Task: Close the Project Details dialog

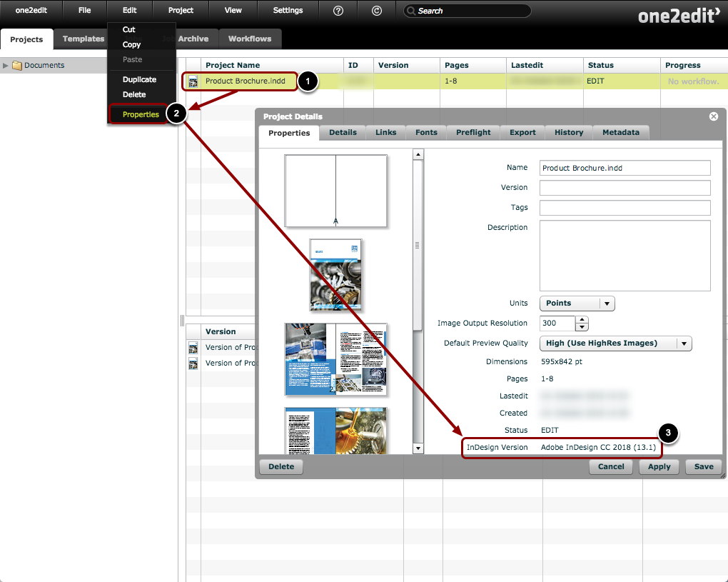Action: pos(714,116)
